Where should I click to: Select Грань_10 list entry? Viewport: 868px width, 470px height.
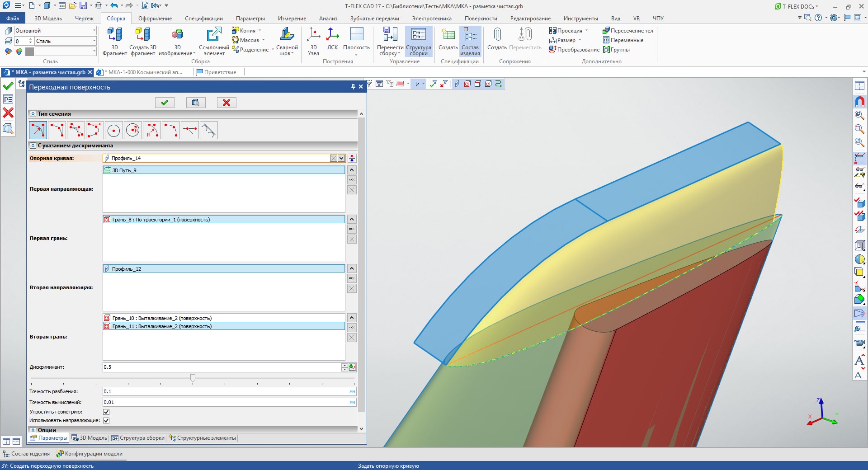(224, 318)
